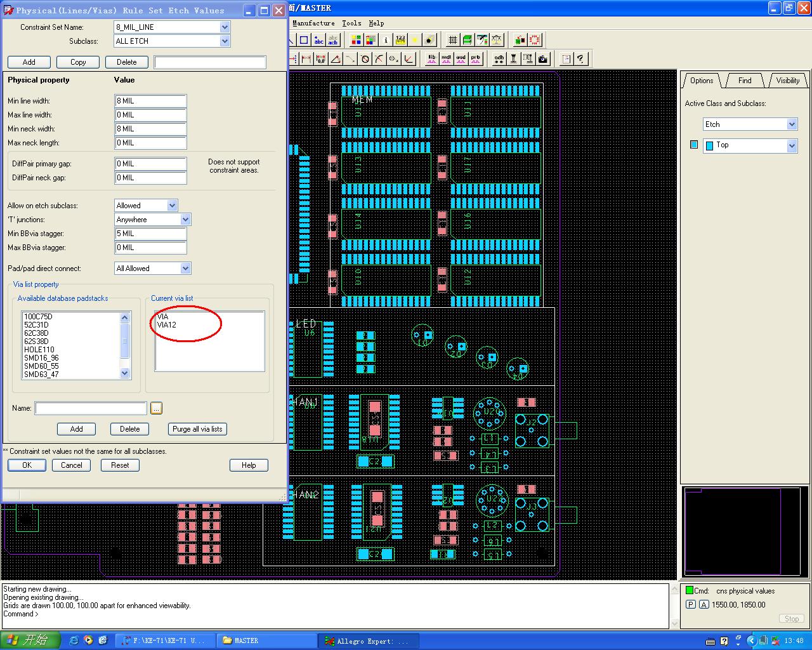Click the odh toolbar icon

499,59
